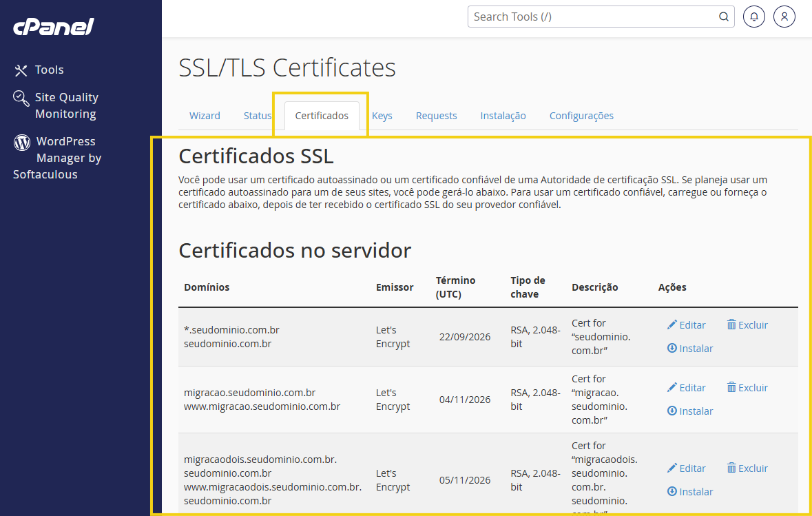Select the www.migracao.seudominio.com.br domain text
The width and height of the screenshot is (812, 516).
pyautogui.click(x=262, y=406)
